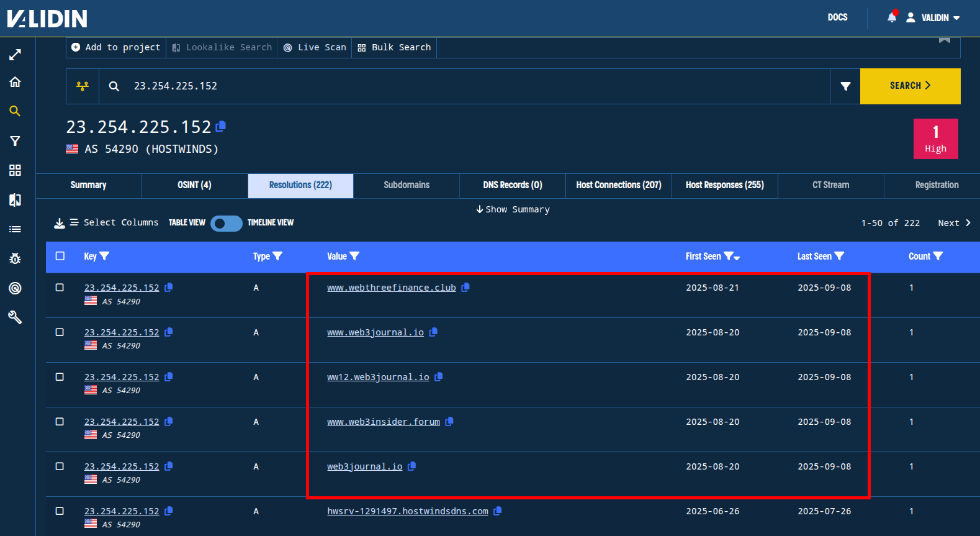Screen dimensions: 980x536
Task: Open the www.web3insider.forum link
Action: 384,422
